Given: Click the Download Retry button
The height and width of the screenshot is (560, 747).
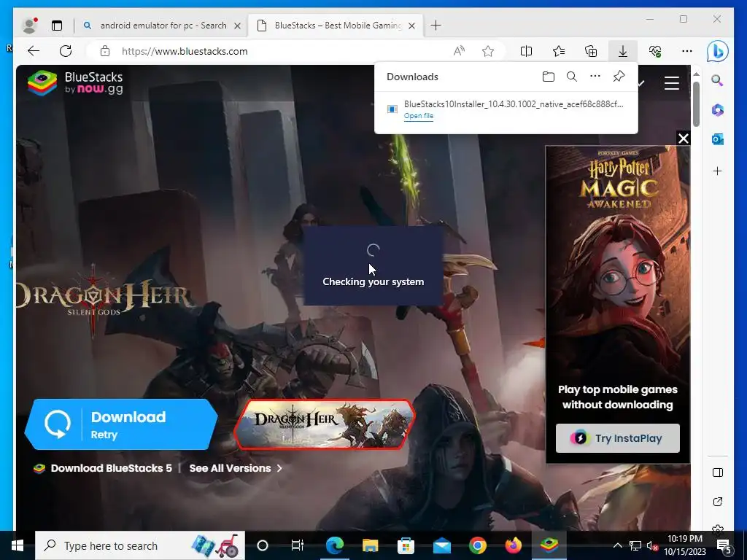Looking at the screenshot, I should pyautogui.click(x=122, y=424).
